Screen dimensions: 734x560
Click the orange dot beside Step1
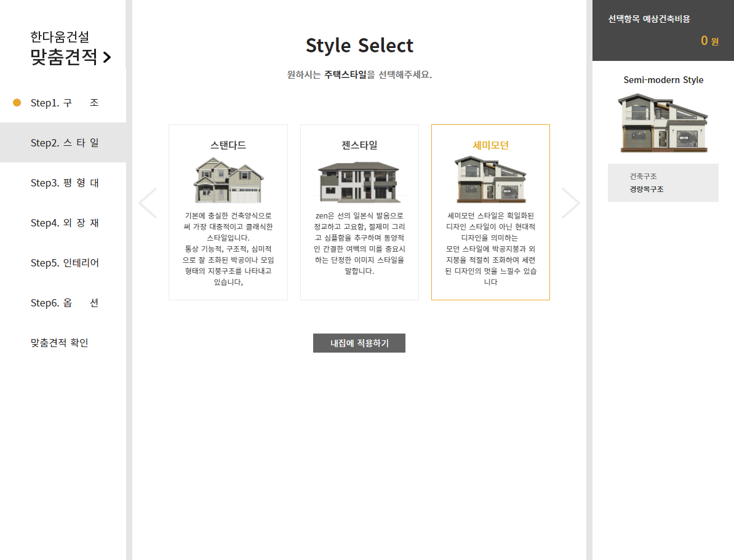click(x=17, y=103)
